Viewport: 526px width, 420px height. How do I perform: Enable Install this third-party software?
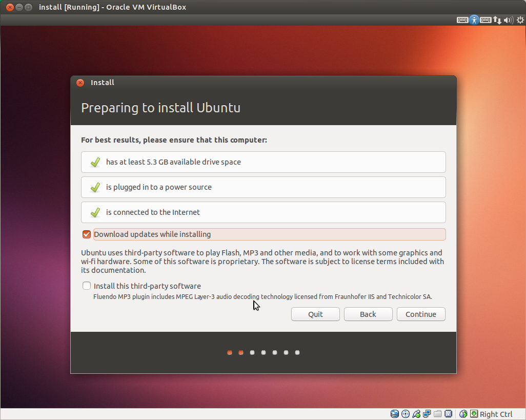pos(87,286)
